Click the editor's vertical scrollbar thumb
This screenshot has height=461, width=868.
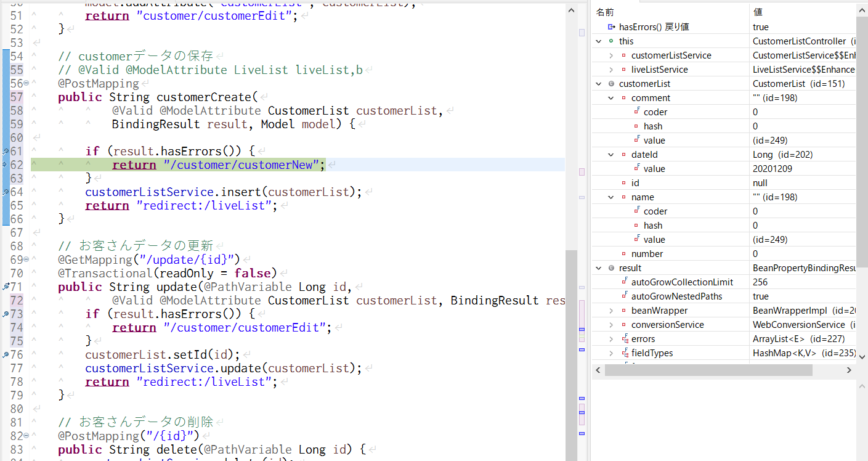coord(572,355)
